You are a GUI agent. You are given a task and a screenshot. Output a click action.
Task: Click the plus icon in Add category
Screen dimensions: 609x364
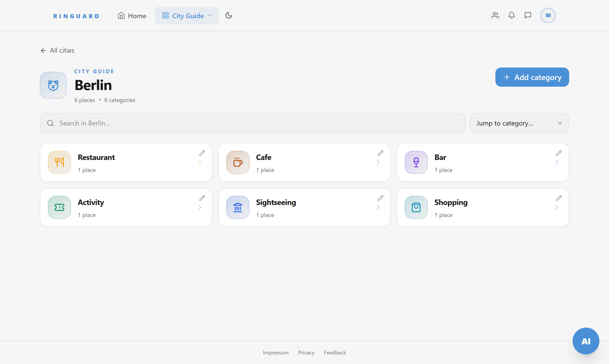pyautogui.click(x=507, y=77)
